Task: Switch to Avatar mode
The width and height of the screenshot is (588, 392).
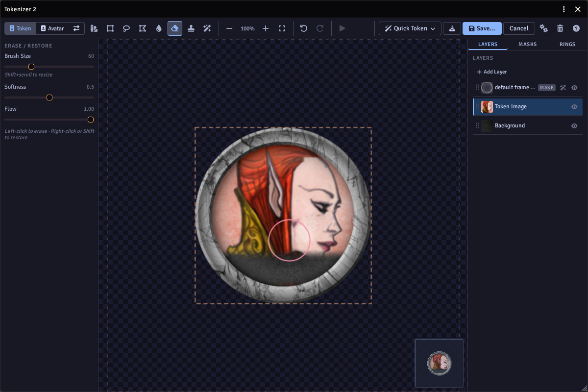Action: pyautogui.click(x=52, y=28)
